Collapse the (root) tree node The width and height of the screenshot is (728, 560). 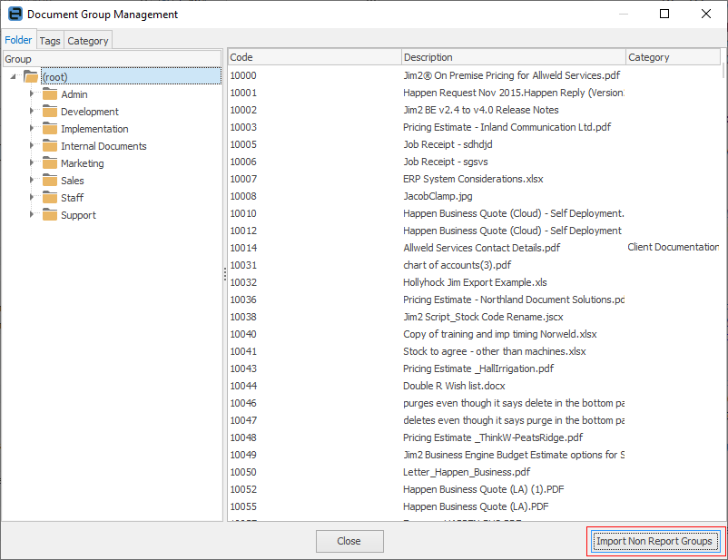pos(14,77)
